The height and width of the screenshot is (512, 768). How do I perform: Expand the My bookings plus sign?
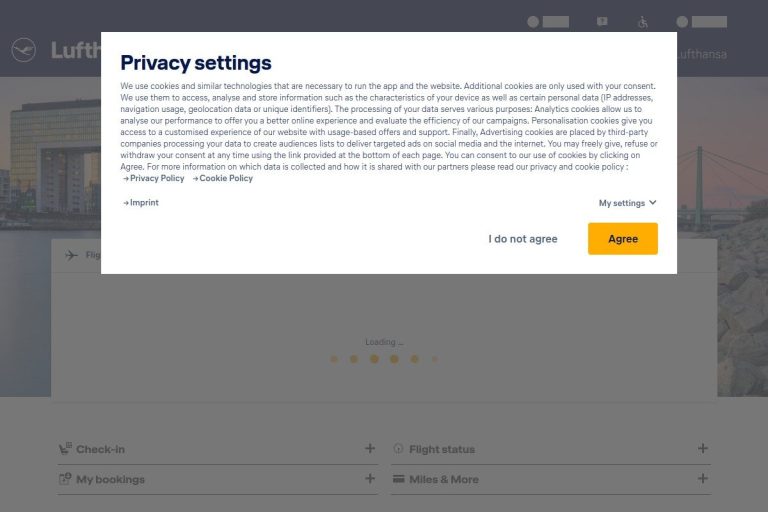(x=370, y=479)
